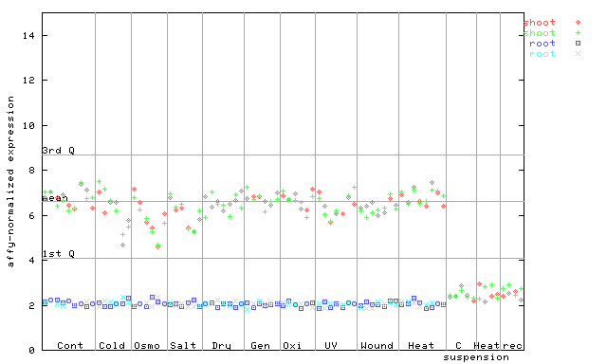The image size is (607, 364).
Task: Click the 'Cold' category label
Action: (x=112, y=345)
